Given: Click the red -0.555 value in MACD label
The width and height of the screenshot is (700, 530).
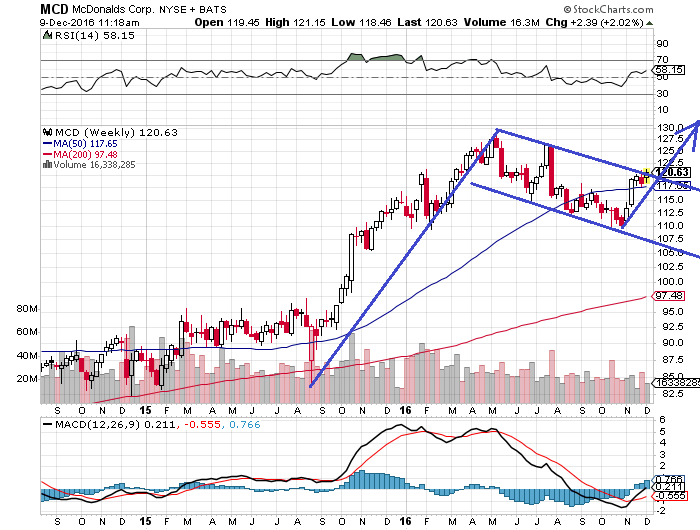Looking at the screenshot, I should [201, 424].
